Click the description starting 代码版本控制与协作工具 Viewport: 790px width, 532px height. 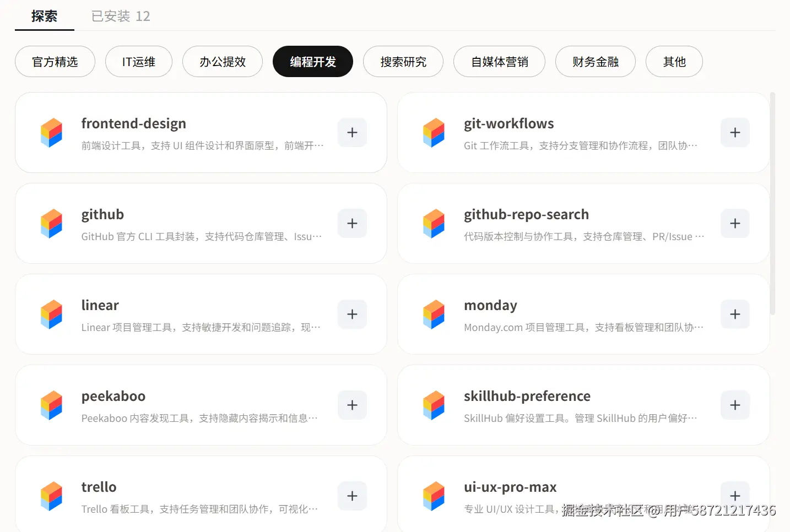[584, 236]
